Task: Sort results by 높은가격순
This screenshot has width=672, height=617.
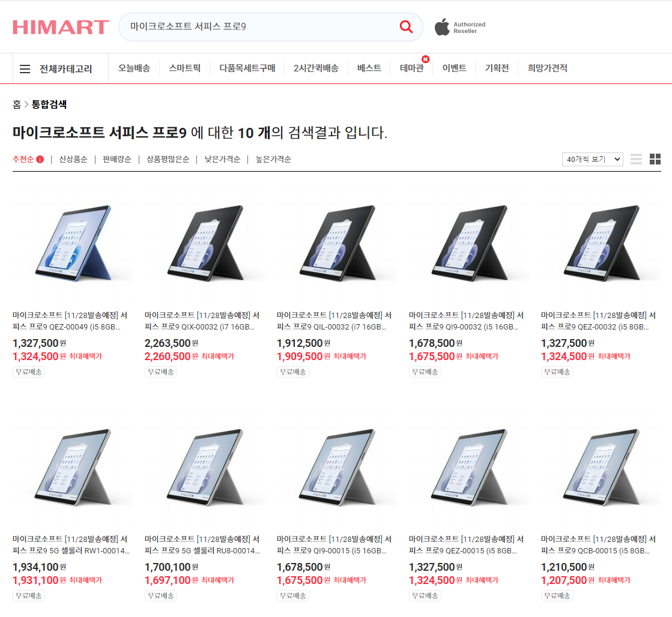Action: pos(273,160)
